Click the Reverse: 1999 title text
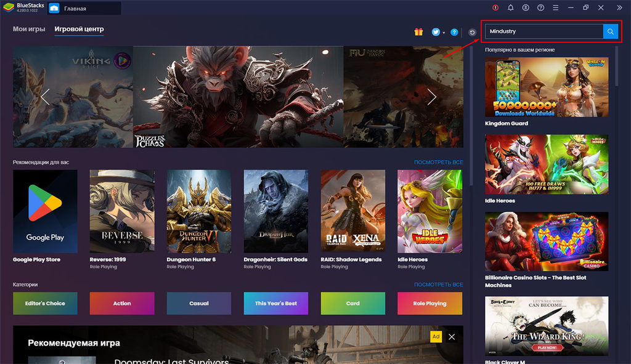 [108, 259]
